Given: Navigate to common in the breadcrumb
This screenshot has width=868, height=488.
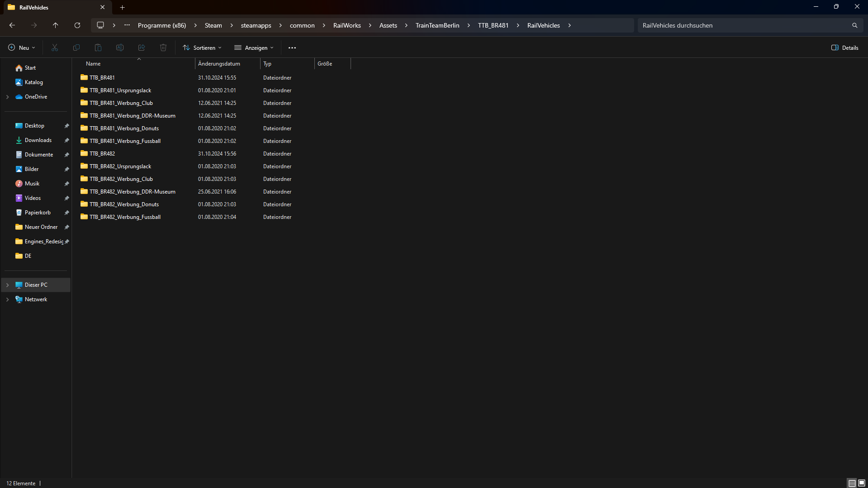Looking at the screenshot, I should (302, 25).
